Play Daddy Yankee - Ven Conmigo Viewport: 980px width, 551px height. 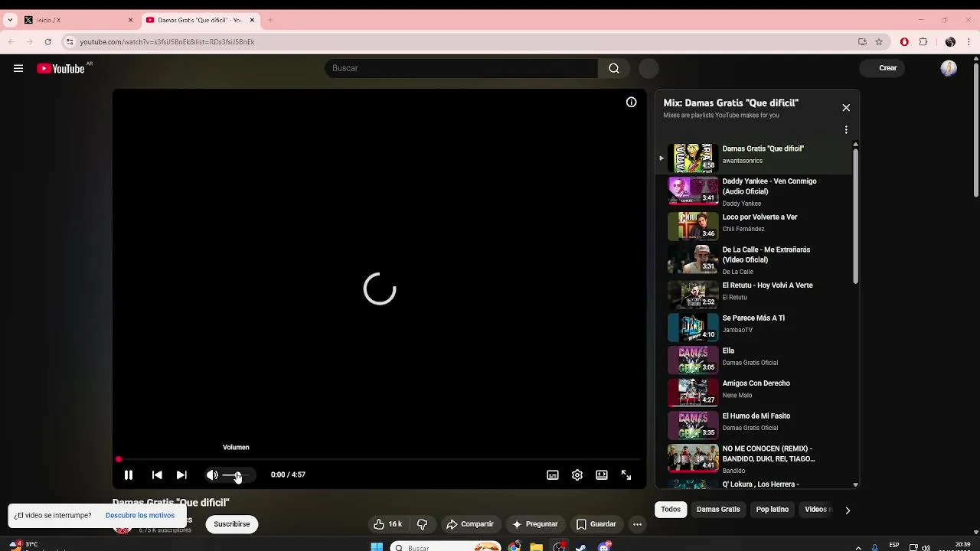click(x=754, y=191)
